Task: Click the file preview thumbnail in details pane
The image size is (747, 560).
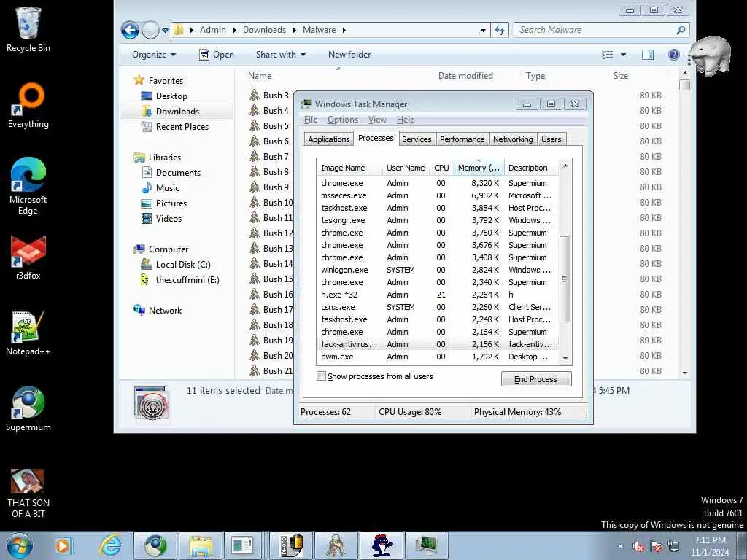Action: click(x=150, y=403)
